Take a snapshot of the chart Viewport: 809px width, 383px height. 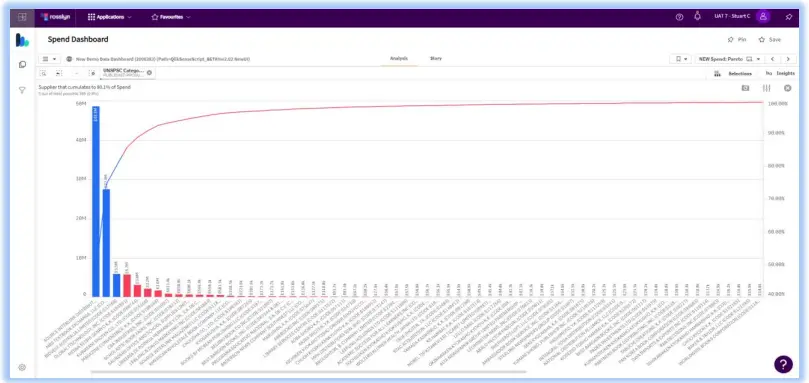pyautogui.click(x=745, y=88)
